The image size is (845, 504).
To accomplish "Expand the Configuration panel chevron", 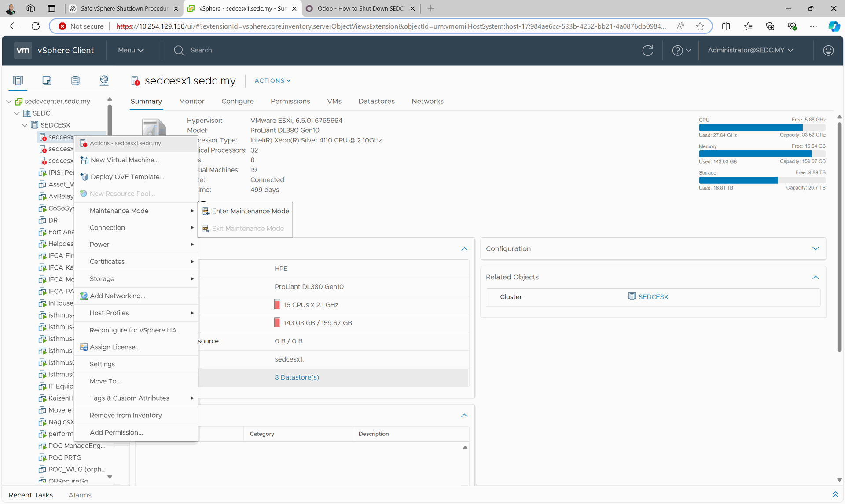I will (816, 249).
